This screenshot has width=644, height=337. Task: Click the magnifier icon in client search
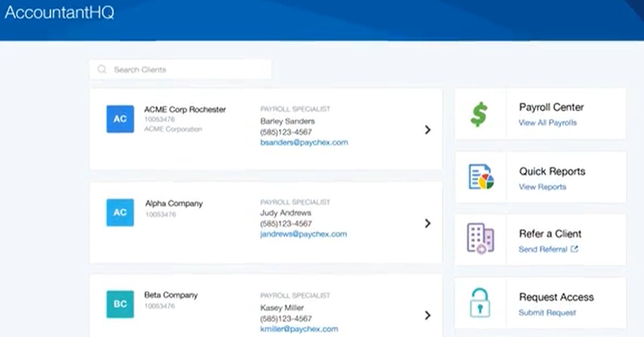click(x=102, y=69)
